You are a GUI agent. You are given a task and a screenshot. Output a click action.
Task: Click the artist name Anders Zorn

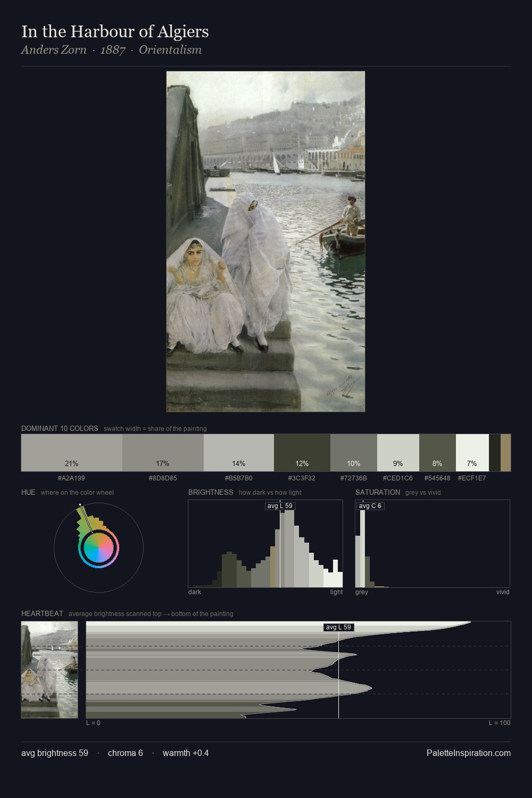pyautogui.click(x=54, y=50)
